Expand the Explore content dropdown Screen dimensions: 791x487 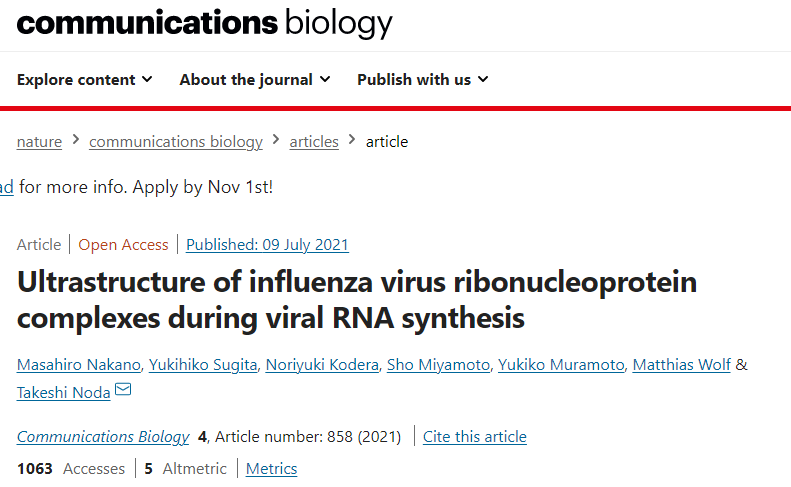[85, 80]
